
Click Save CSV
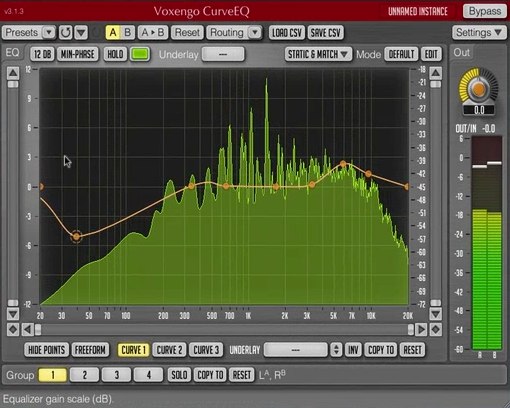click(325, 33)
